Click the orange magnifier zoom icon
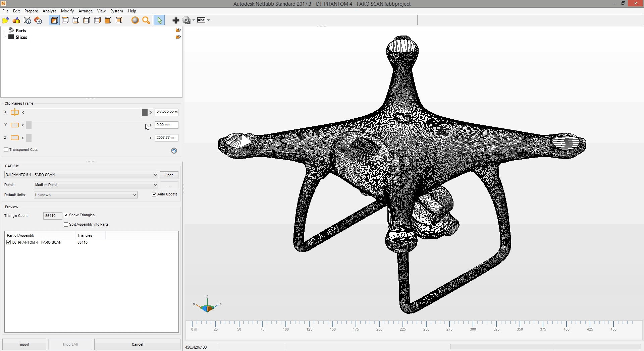This screenshot has width=644, height=351. click(x=146, y=20)
